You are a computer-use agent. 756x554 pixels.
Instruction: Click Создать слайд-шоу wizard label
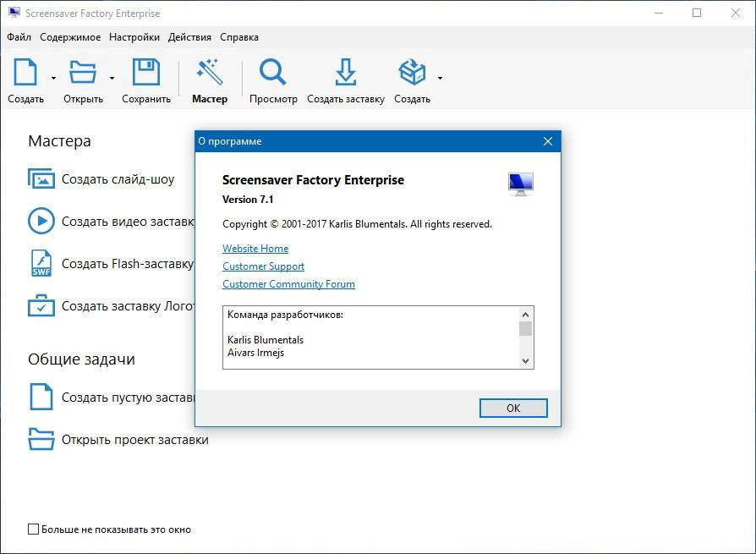[x=118, y=179]
